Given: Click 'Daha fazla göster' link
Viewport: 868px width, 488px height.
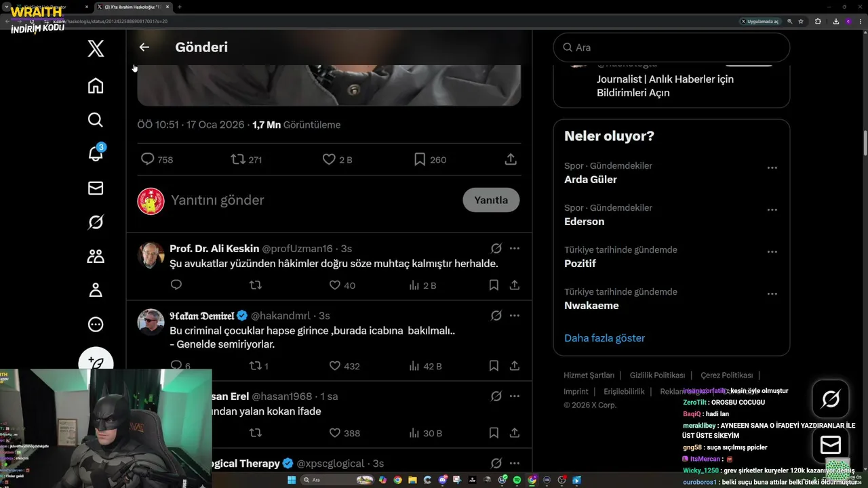Looking at the screenshot, I should coord(604,338).
